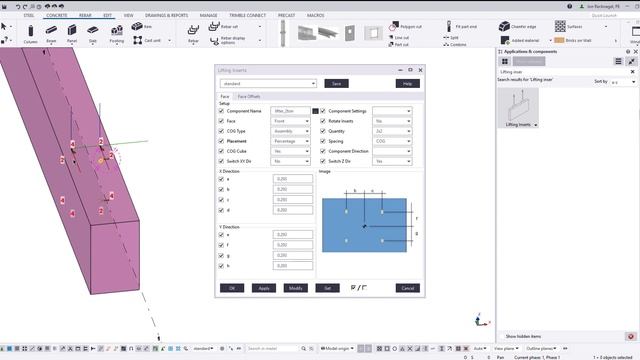Viewport: 640px width, 360px height.
Task: Toggle the Quantity checkbox
Action: click(x=323, y=131)
